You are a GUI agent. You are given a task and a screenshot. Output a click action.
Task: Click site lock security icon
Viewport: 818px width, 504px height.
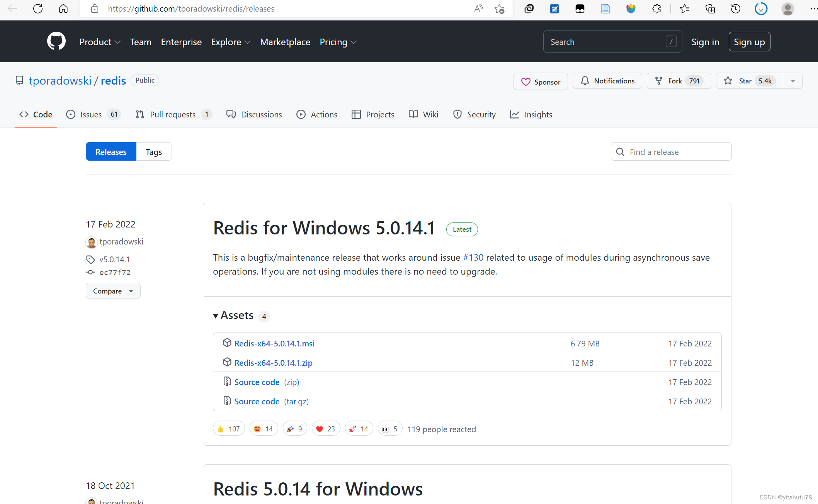coord(94,8)
